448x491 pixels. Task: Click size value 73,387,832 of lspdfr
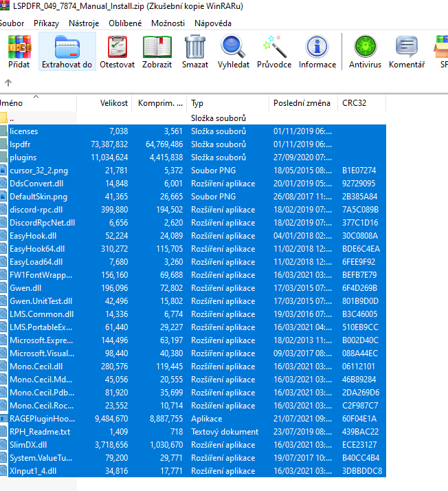(x=109, y=144)
